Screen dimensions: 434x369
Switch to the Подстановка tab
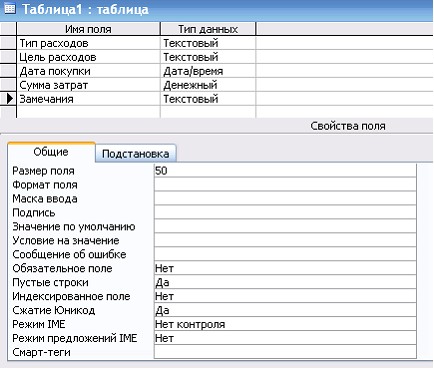pos(135,154)
